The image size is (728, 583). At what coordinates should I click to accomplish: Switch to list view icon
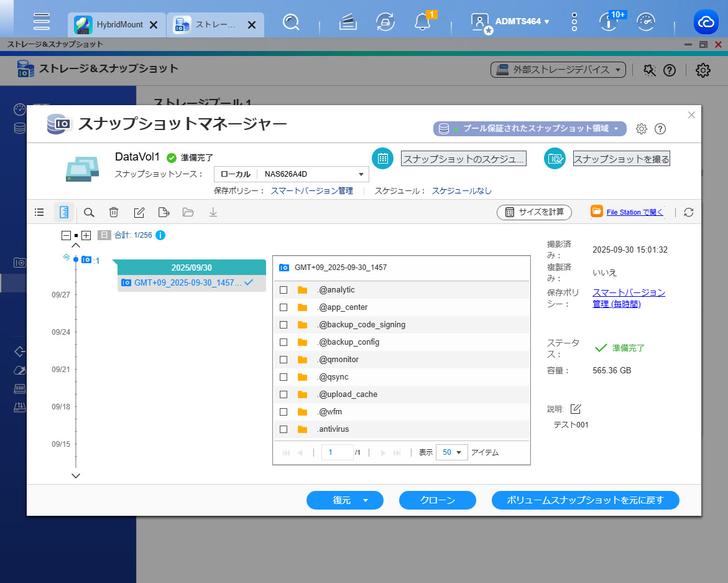coord(39,213)
